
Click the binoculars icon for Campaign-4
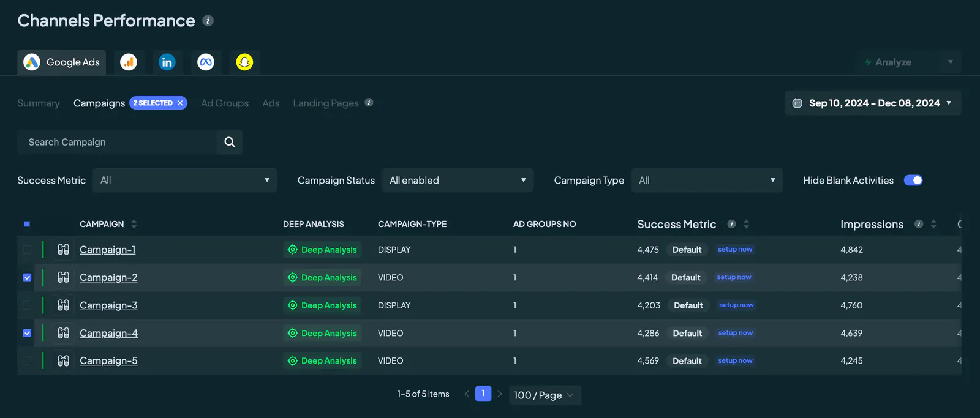(63, 333)
